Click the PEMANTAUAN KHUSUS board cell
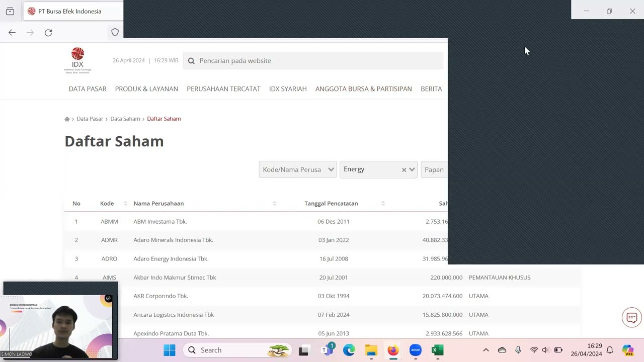Viewport: 644px width, 362px height. (500, 278)
